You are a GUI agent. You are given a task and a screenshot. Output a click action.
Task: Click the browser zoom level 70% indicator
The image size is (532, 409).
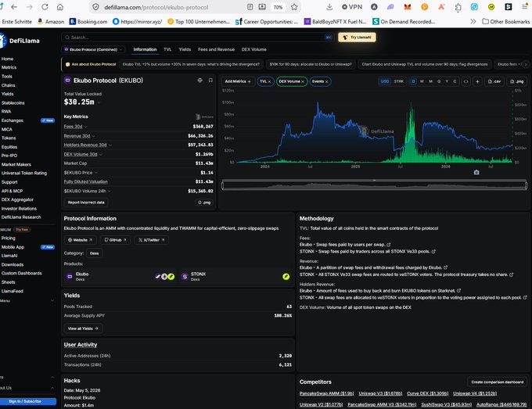[278, 7]
